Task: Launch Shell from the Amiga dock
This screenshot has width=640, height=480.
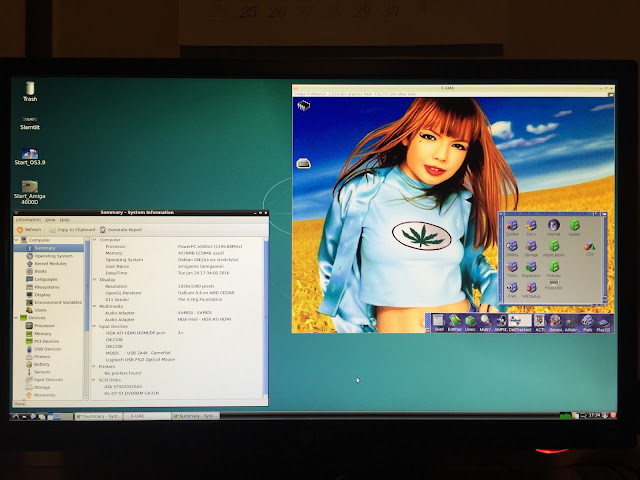Action: (439, 322)
